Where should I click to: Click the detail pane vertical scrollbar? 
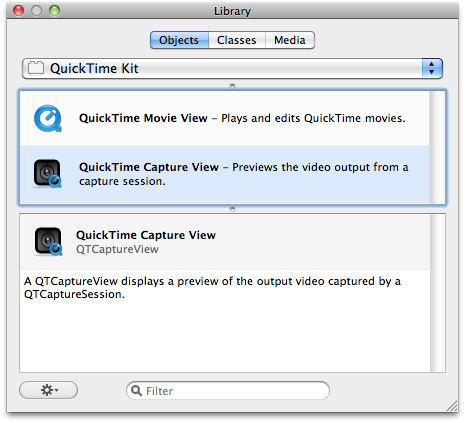click(438, 293)
